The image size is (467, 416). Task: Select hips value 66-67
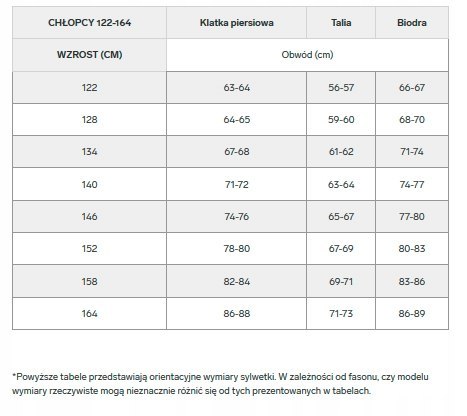(412, 88)
